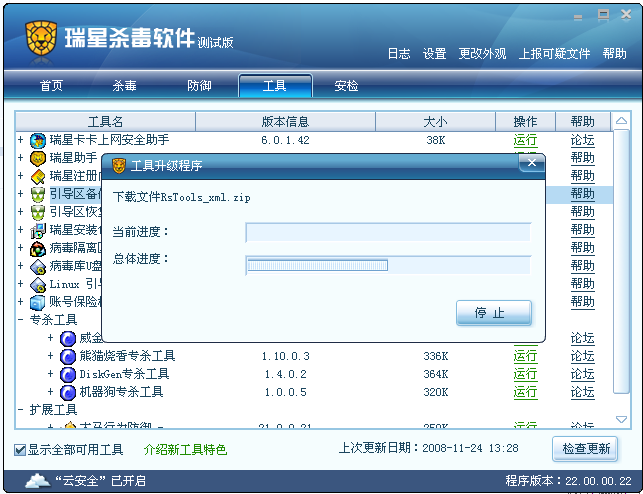The width and height of the screenshot is (643, 494).
Task: Click the Linux 引导 disk icon
Action: point(38,285)
